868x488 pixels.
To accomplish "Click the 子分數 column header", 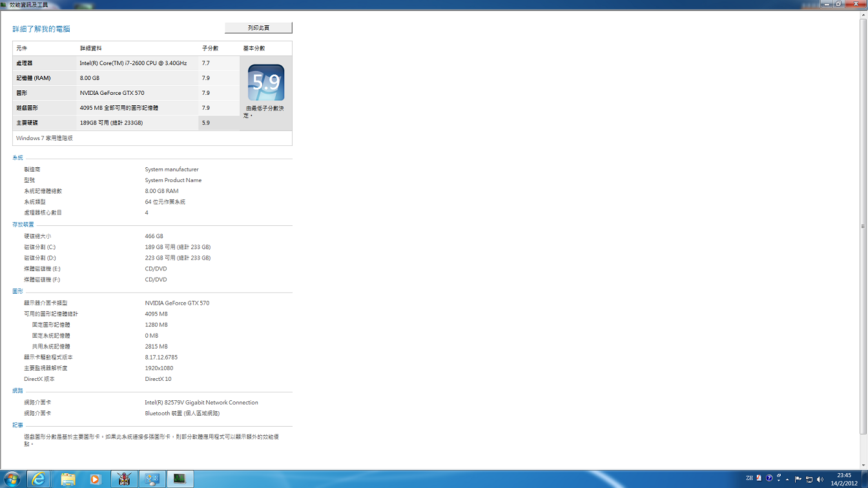I will (x=211, y=48).
